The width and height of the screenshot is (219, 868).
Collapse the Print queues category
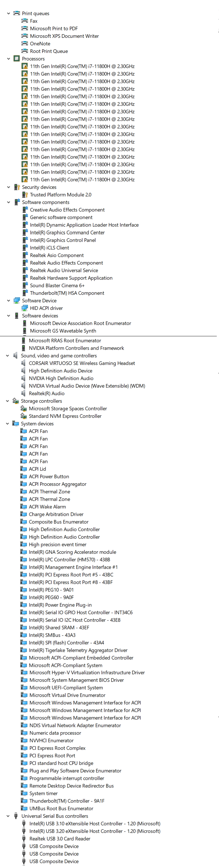(x=8, y=13)
